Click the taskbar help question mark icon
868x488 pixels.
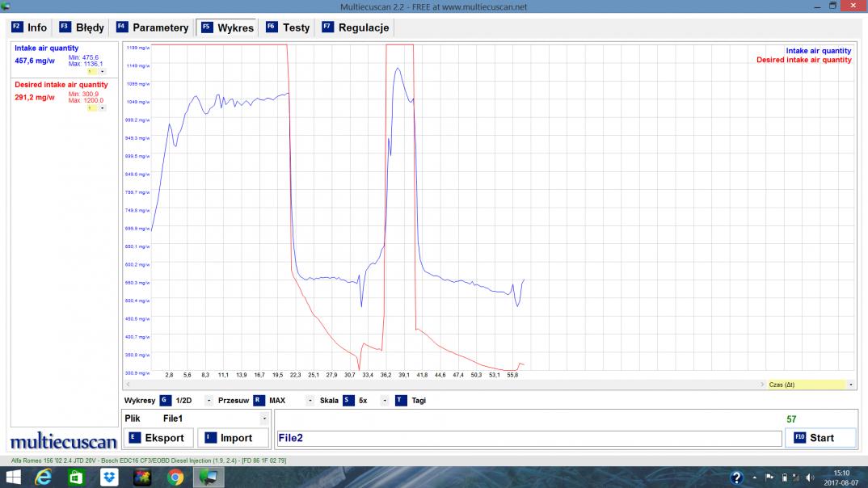click(736, 477)
